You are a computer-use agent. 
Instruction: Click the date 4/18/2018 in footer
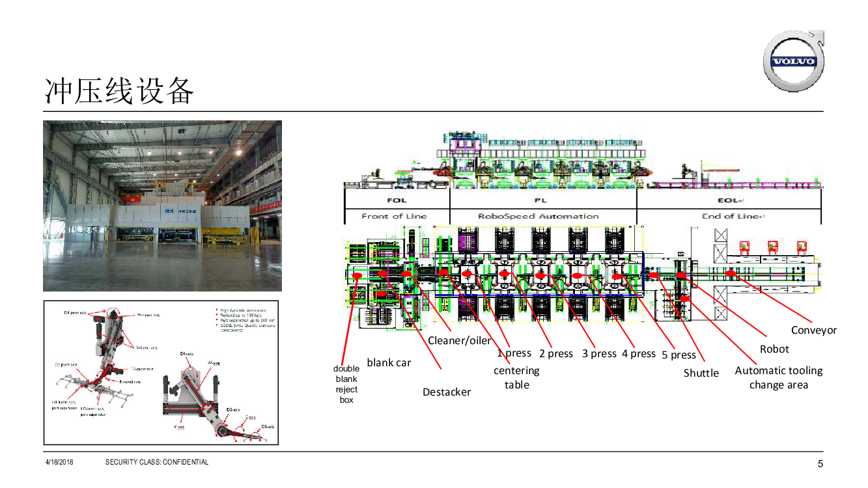coord(59,463)
